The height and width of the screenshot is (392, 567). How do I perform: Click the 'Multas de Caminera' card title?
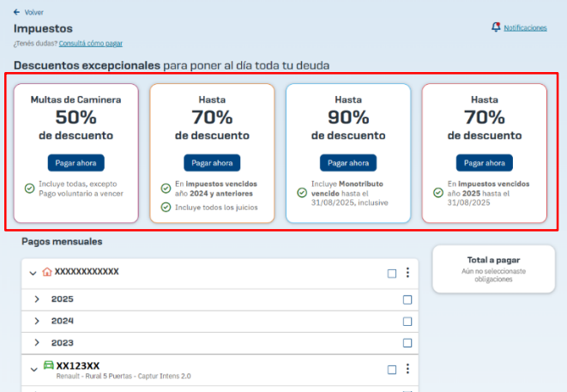point(76,100)
